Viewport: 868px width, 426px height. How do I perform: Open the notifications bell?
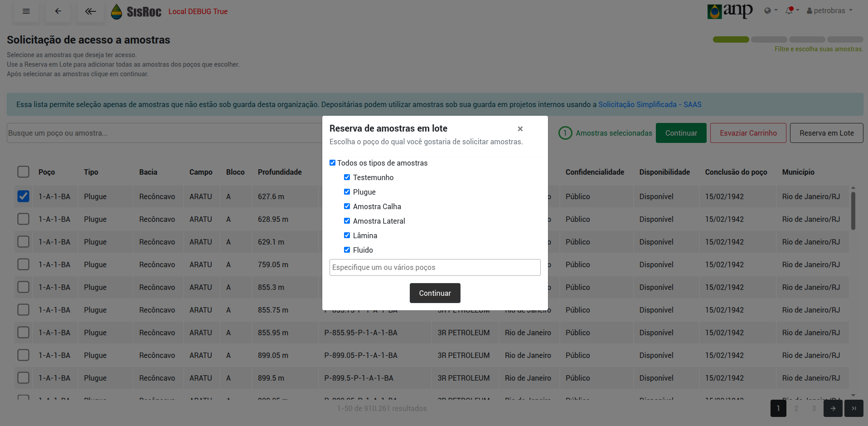click(790, 10)
